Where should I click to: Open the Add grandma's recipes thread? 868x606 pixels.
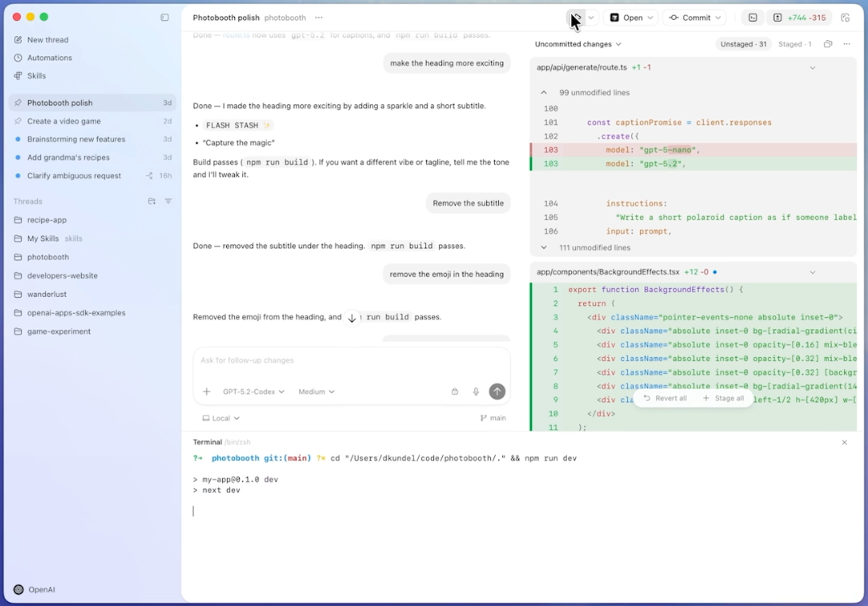[x=93, y=157]
